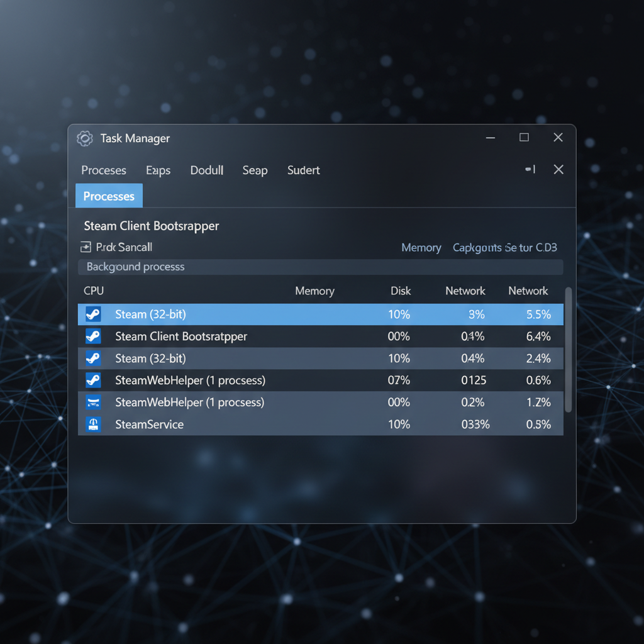Sort by the rightmost Network column header
This screenshot has height=644, width=644.
[528, 291]
